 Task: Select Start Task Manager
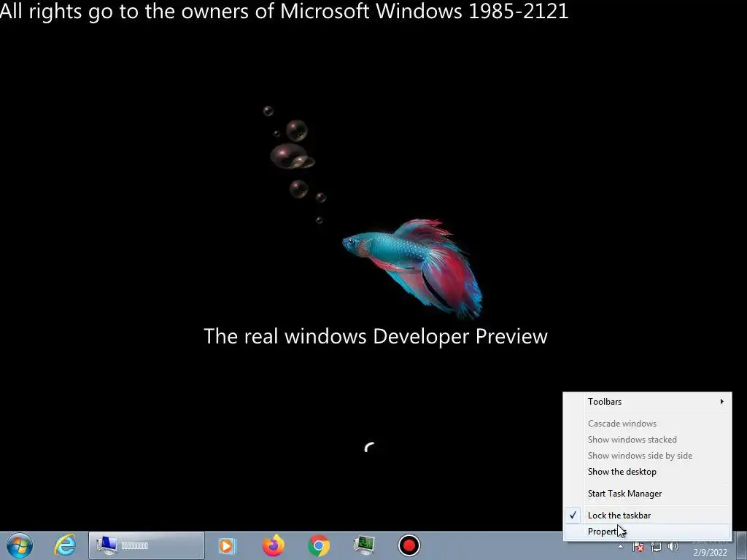pyautogui.click(x=648, y=494)
